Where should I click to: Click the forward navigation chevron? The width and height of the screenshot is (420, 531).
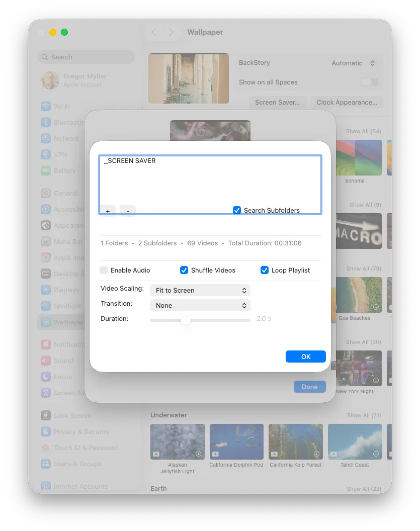[x=171, y=32]
